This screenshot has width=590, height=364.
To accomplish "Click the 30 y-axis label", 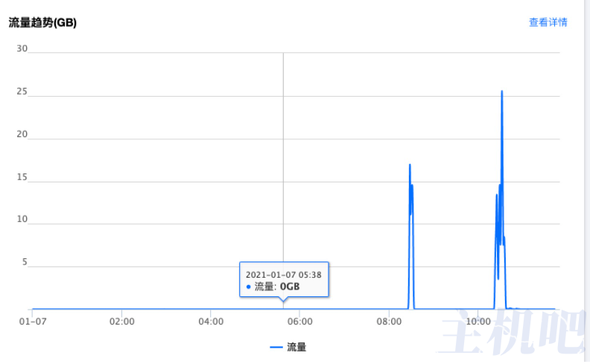I will click(22, 48).
